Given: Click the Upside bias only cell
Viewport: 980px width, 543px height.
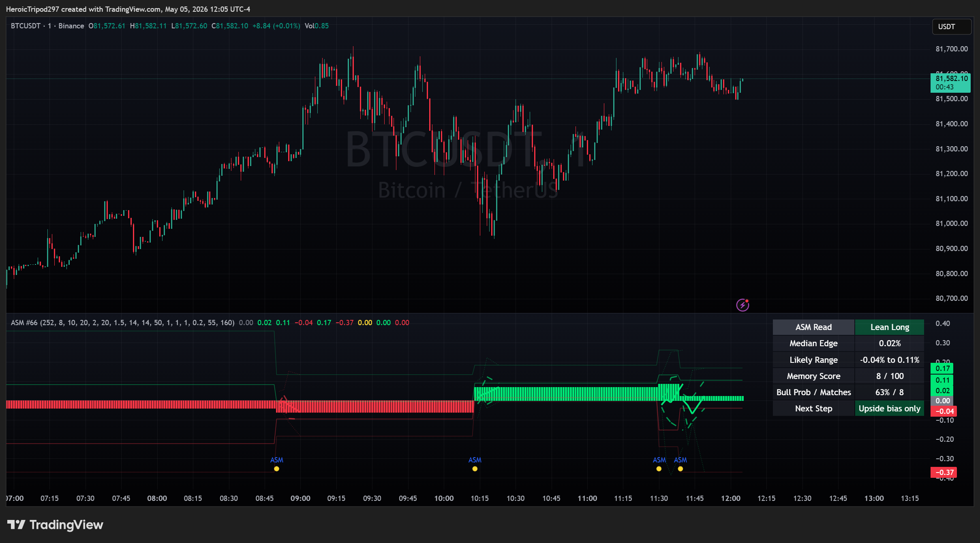Looking at the screenshot, I should pyautogui.click(x=890, y=408).
